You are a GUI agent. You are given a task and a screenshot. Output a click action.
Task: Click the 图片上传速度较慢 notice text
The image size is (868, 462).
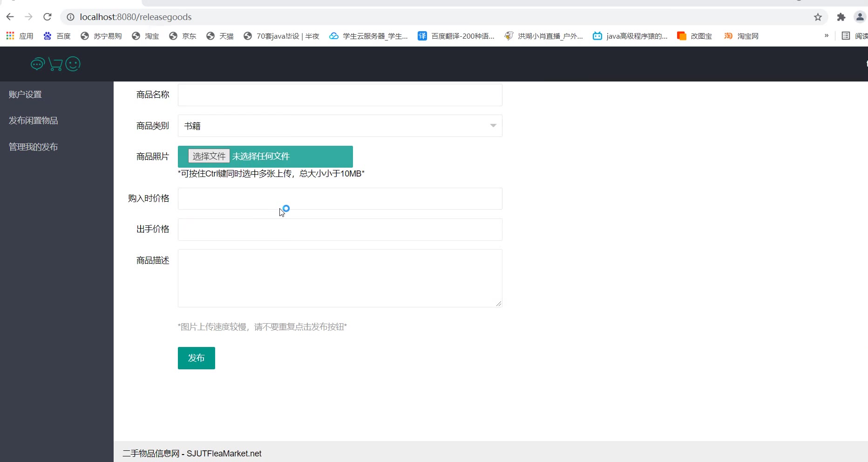click(262, 327)
